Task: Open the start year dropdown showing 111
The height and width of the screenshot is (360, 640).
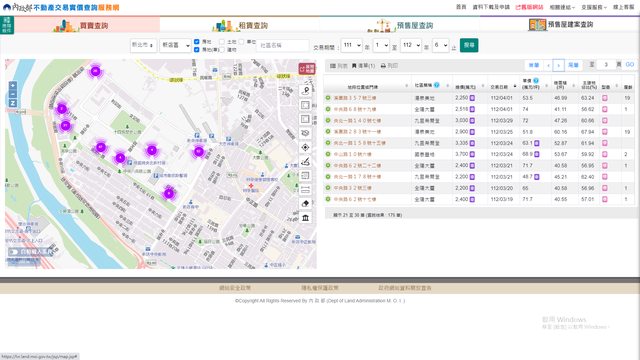Action: click(x=351, y=45)
